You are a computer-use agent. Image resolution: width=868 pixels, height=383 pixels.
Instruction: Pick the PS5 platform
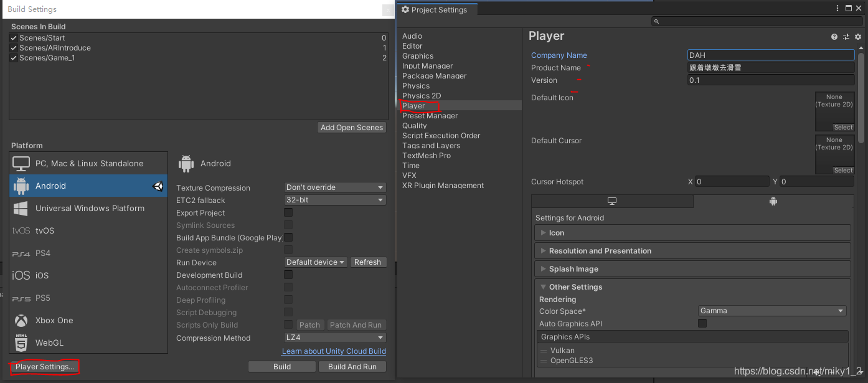click(88, 298)
